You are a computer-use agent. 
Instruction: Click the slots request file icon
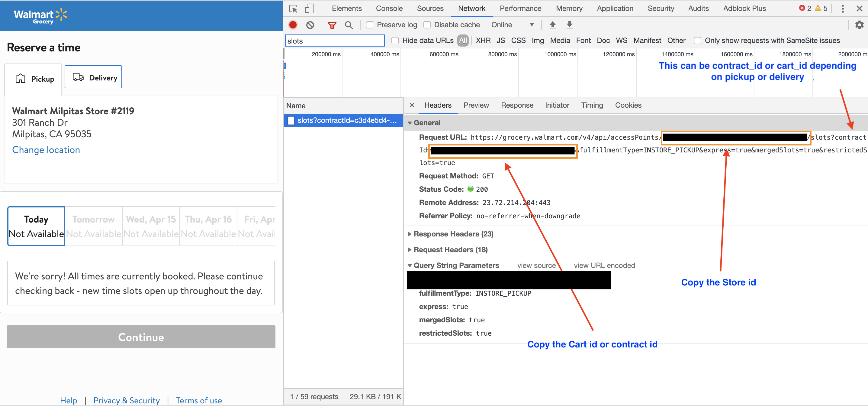coord(291,120)
